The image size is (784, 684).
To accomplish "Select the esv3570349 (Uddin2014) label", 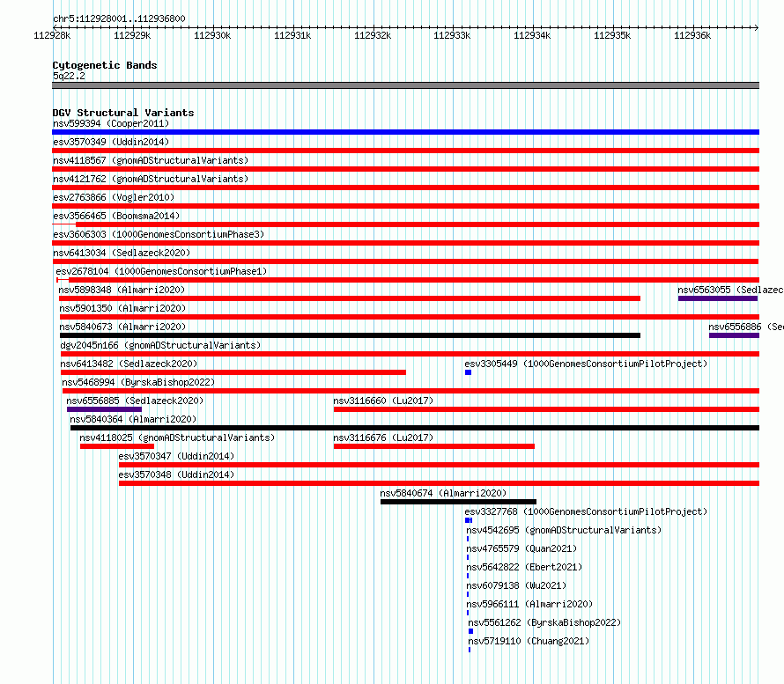I will 111,142.
